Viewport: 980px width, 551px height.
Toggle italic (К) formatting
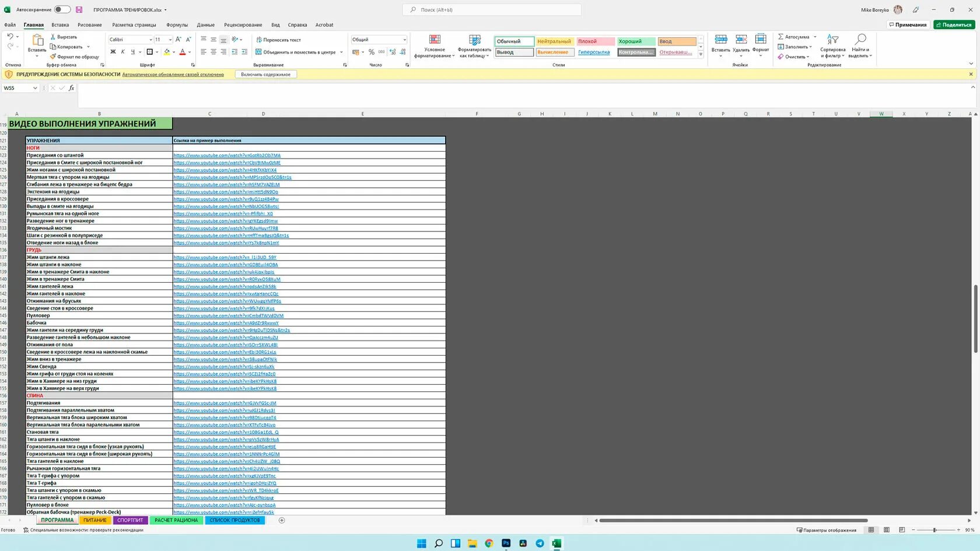123,52
